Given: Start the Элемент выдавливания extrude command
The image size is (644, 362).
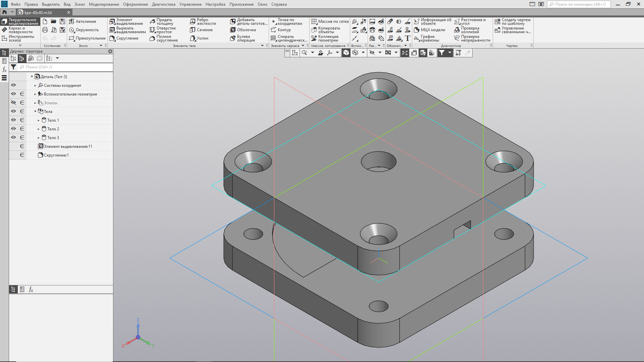Looking at the screenshot, I should [126, 21].
